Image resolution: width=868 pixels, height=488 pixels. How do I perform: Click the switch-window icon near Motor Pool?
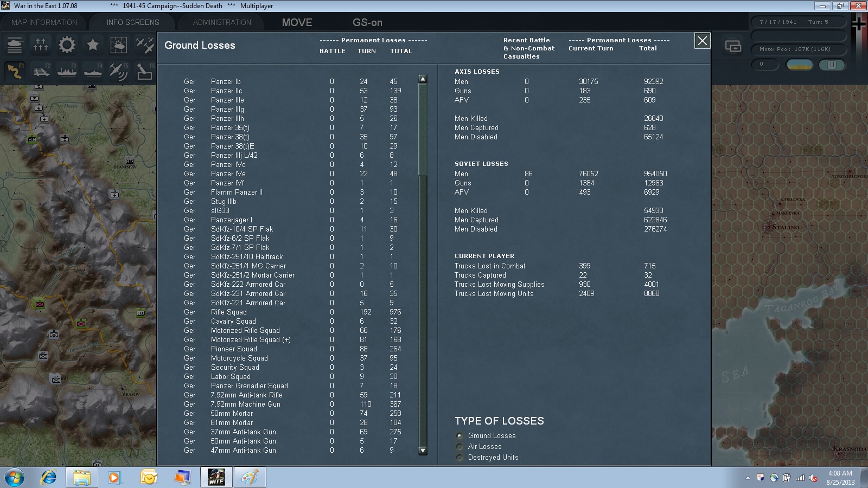(x=733, y=47)
